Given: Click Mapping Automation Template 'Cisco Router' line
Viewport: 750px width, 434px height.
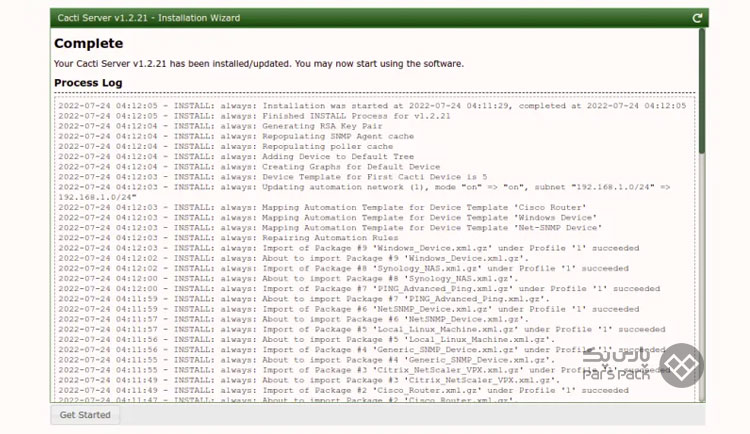Looking at the screenshot, I should [322, 207].
